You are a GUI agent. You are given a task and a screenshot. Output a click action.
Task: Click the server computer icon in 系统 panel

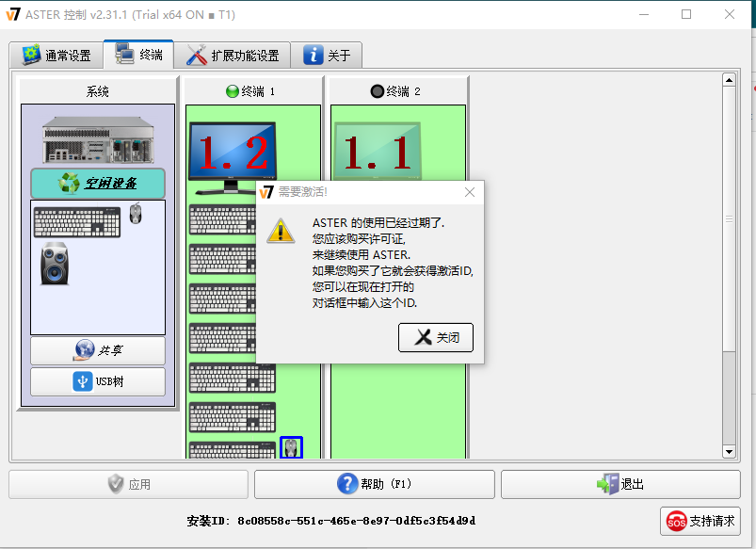pos(98,140)
